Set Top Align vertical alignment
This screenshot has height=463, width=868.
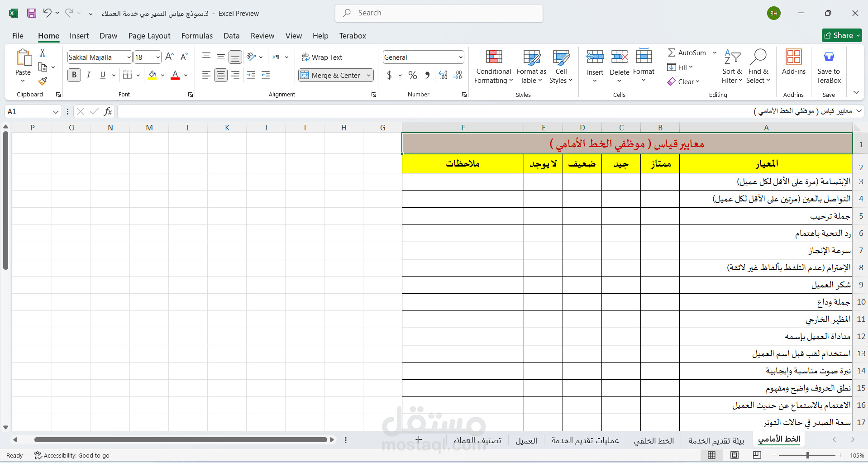206,57
